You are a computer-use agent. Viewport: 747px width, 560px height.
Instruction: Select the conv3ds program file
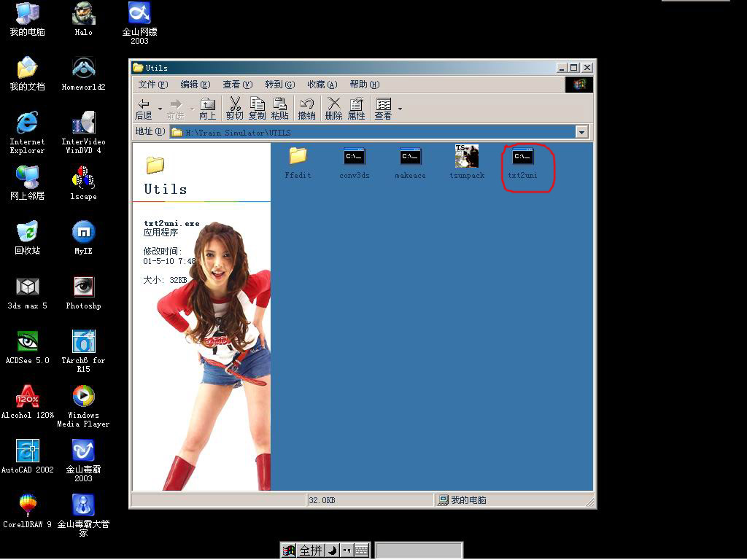tap(355, 161)
